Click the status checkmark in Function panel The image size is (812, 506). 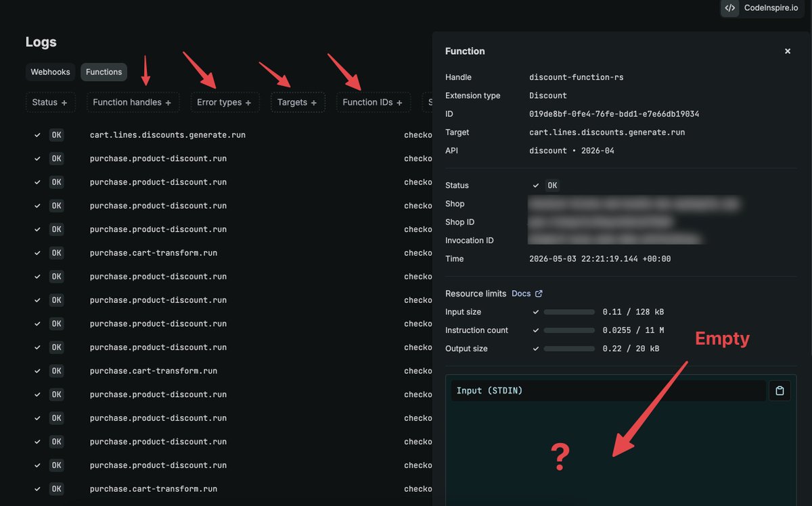point(536,185)
